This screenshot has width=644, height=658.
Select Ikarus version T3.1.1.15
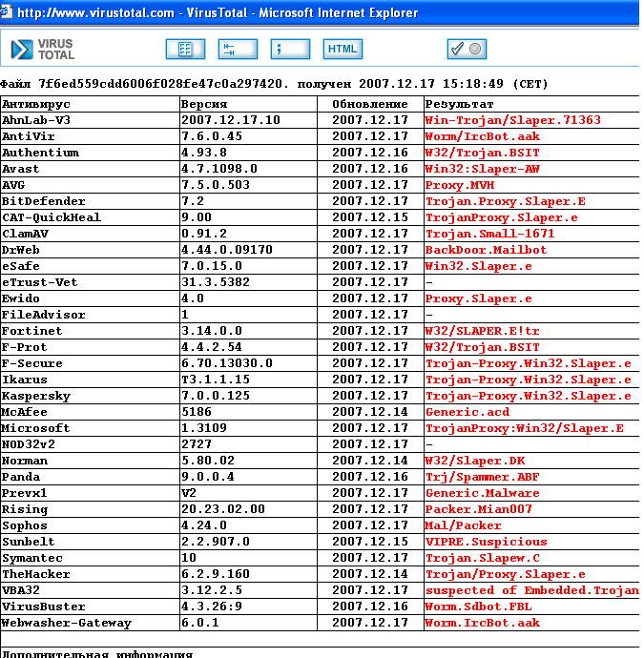(x=216, y=380)
